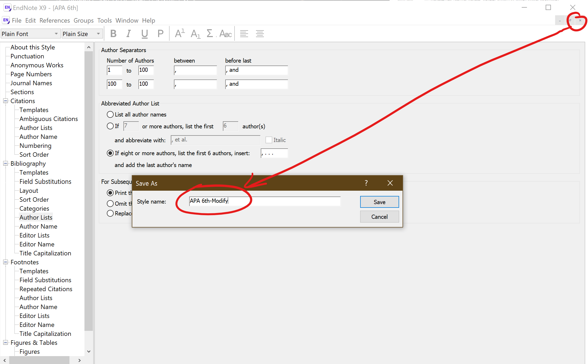Check the Italic checkbox for the abbreviation

click(269, 140)
